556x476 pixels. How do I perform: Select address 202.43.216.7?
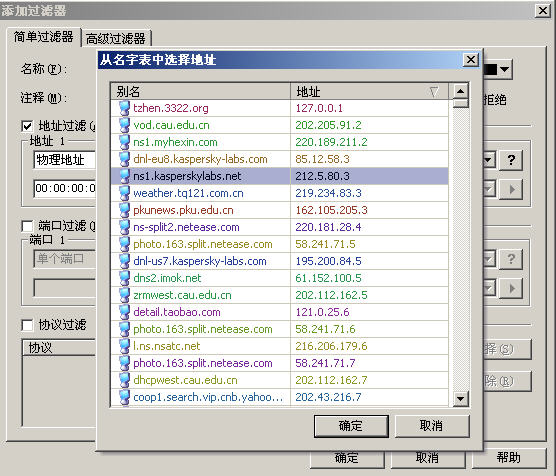(328, 398)
